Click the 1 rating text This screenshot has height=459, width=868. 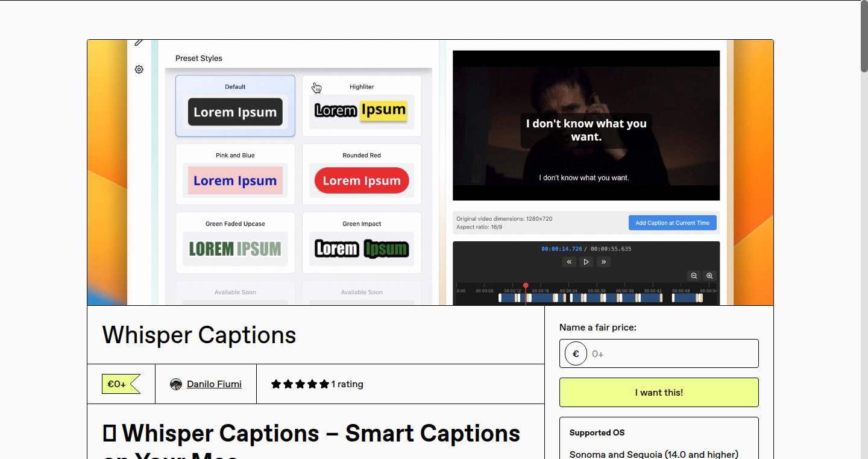[x=347, y=384]
